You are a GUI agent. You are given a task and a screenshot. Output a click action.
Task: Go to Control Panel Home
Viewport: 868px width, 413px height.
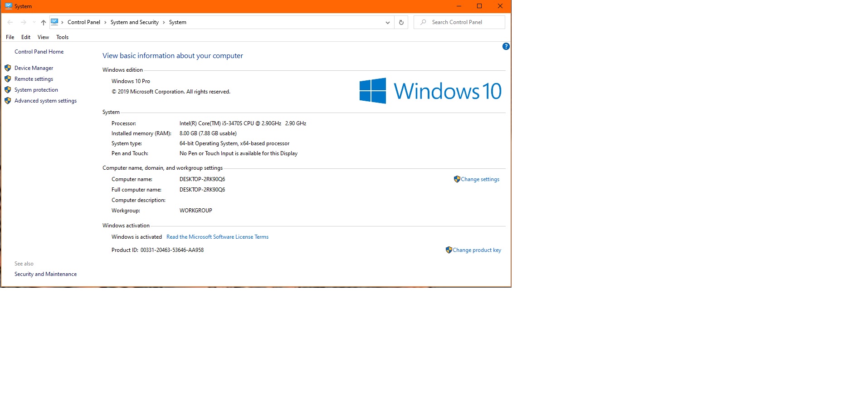coord(39,52)
